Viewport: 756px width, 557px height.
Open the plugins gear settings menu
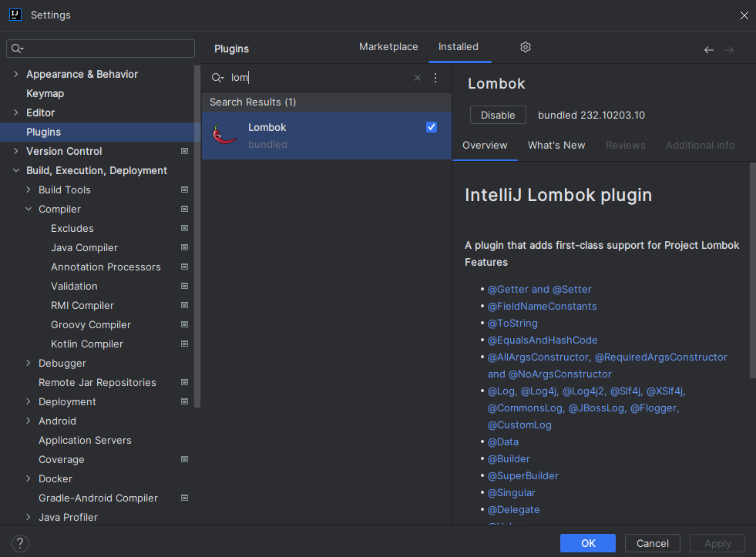[x=526, y=47]
